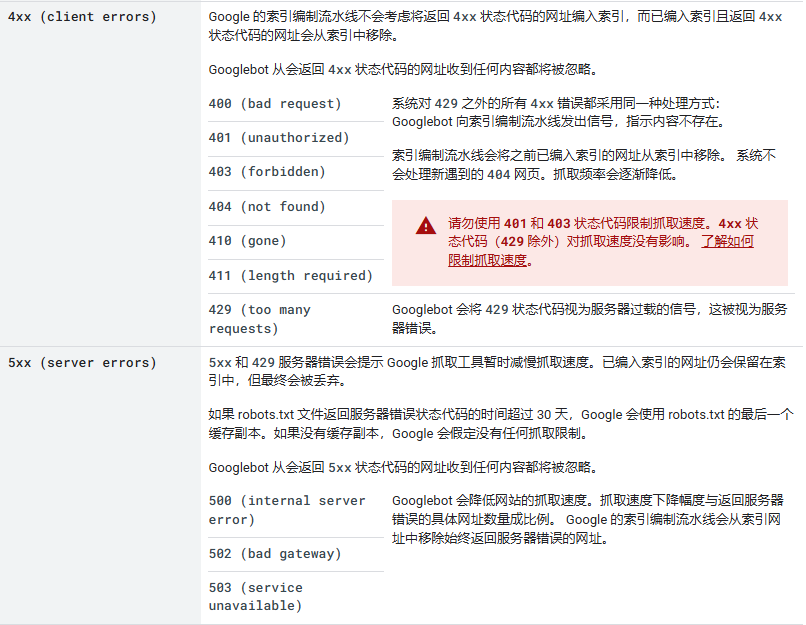Select the "429 (too many requests)" cell
Image resolution: width=806 pixels, height=625 pixels.
(x=260, y=319)
